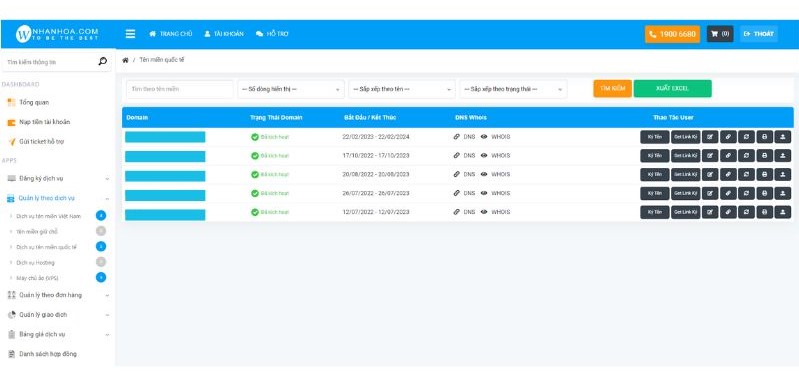This screenshot has width=799, height=371.
Task: Click chain link icon button in 26/07/2022 row
Action: click(x=728, y=193)
